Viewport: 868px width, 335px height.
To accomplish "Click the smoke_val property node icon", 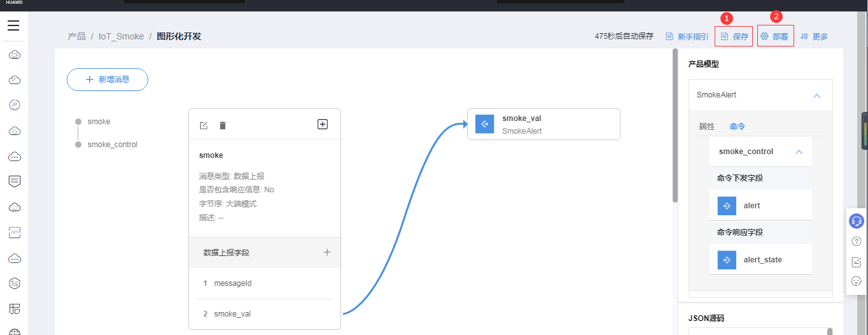I will 485,124.
